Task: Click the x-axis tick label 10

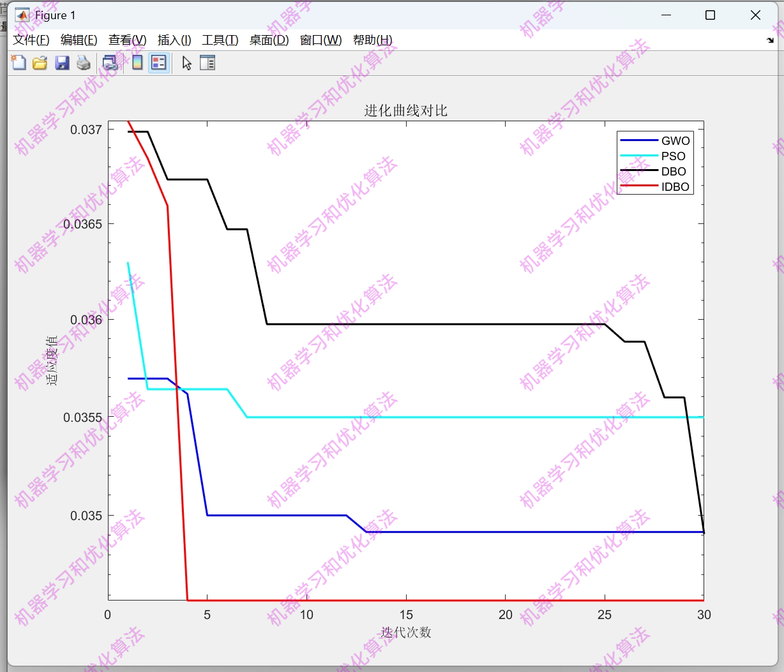Action: (x=307, y=615)
